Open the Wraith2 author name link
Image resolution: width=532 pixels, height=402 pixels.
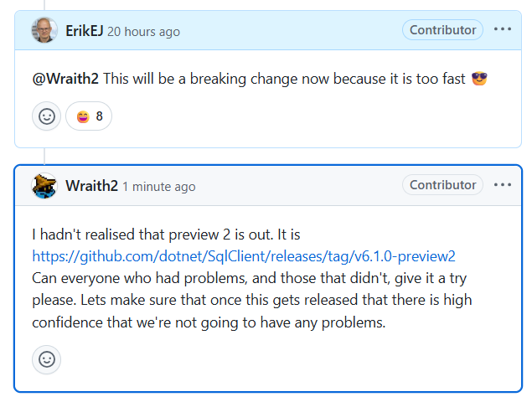click(x=91, y=186)
